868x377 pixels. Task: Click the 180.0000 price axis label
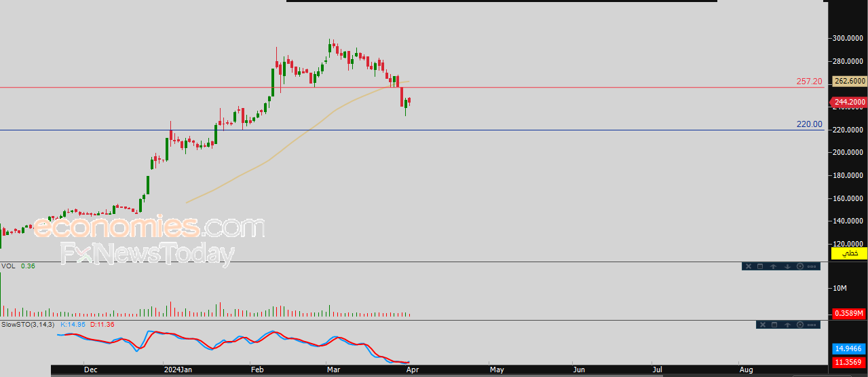(x=848, y=176)
